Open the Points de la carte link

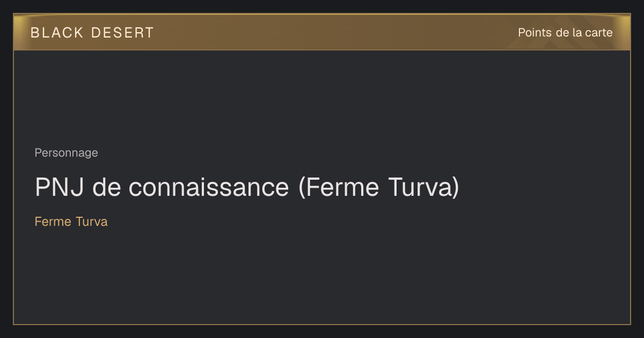pos(565,33)
